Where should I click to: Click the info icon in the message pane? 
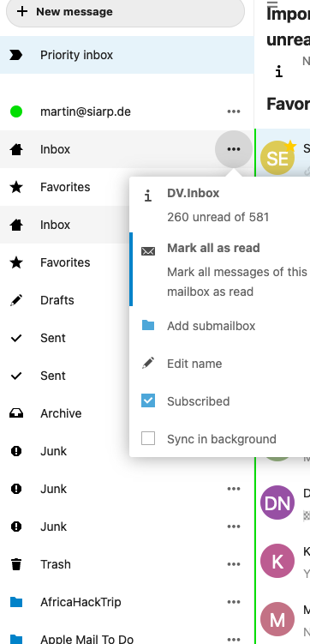279,72
